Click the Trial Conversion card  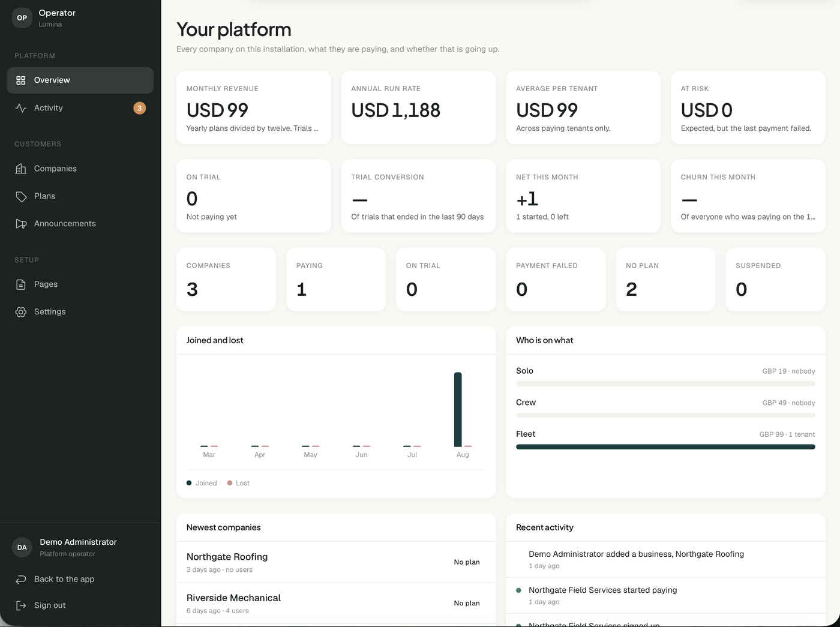418,196
